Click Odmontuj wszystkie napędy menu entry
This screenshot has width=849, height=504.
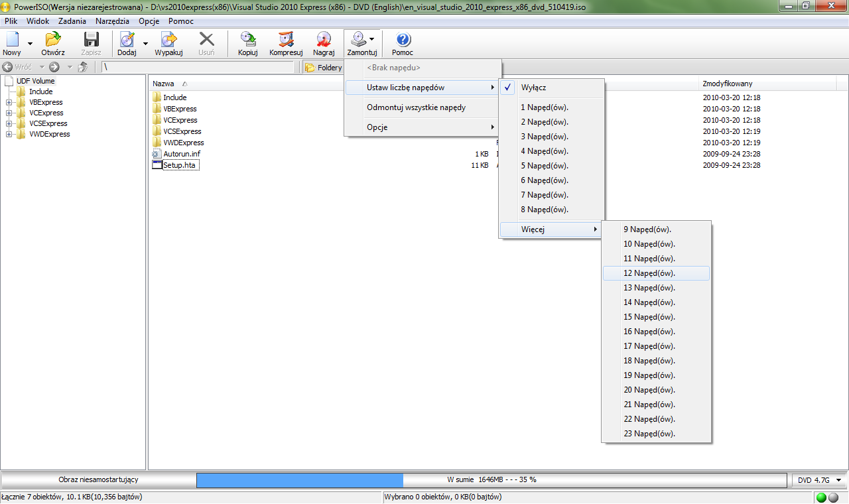tap(416, 107)
